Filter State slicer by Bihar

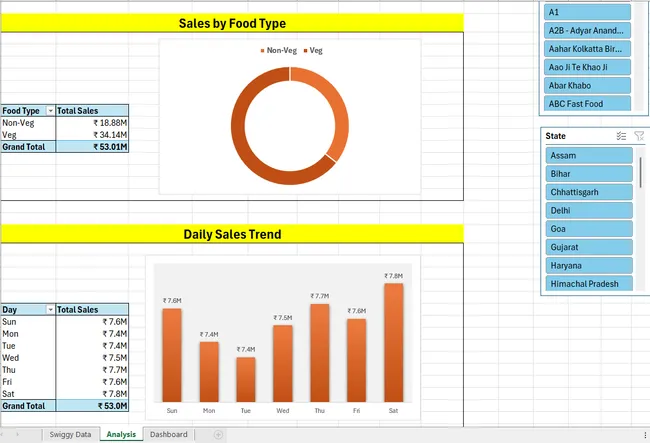[x=589, y=174]
